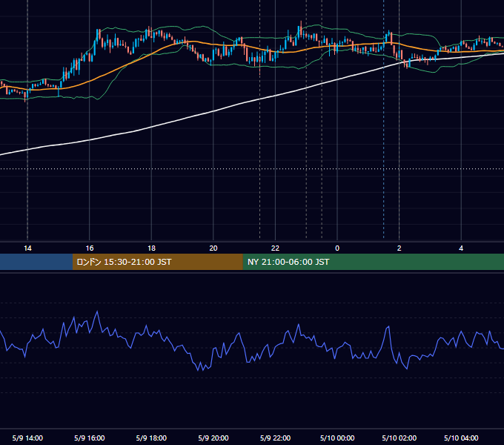
Task: Click the 5/9 18:00 date label
Action: pyautogui.click(x=151, y=438)
